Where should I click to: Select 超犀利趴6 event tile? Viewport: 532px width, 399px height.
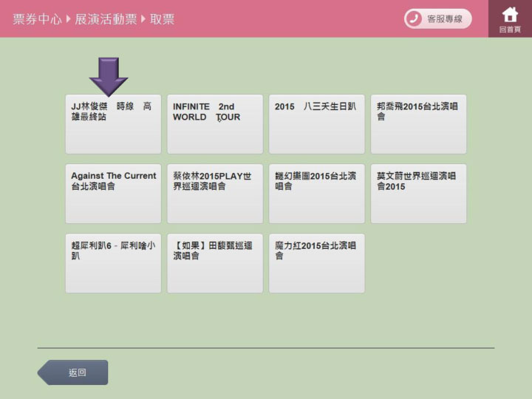click(113, 263)
